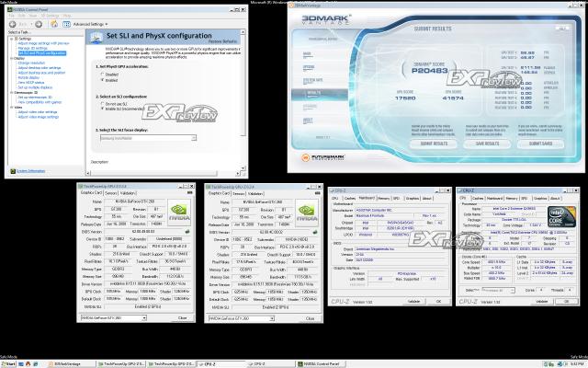588x368 pixels.
Task: Open GPU selector dropdown in left GPU-Z
Action: coord(119,316)
